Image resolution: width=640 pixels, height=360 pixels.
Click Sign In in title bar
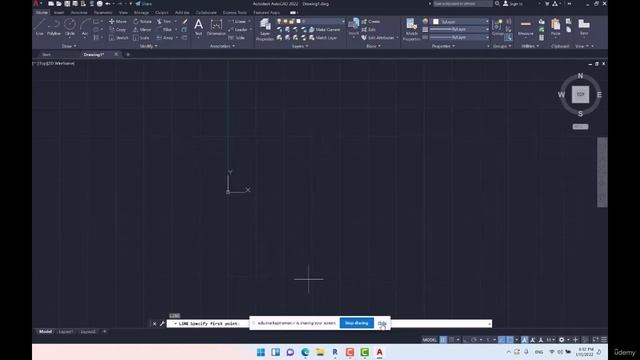coord(513,4)
